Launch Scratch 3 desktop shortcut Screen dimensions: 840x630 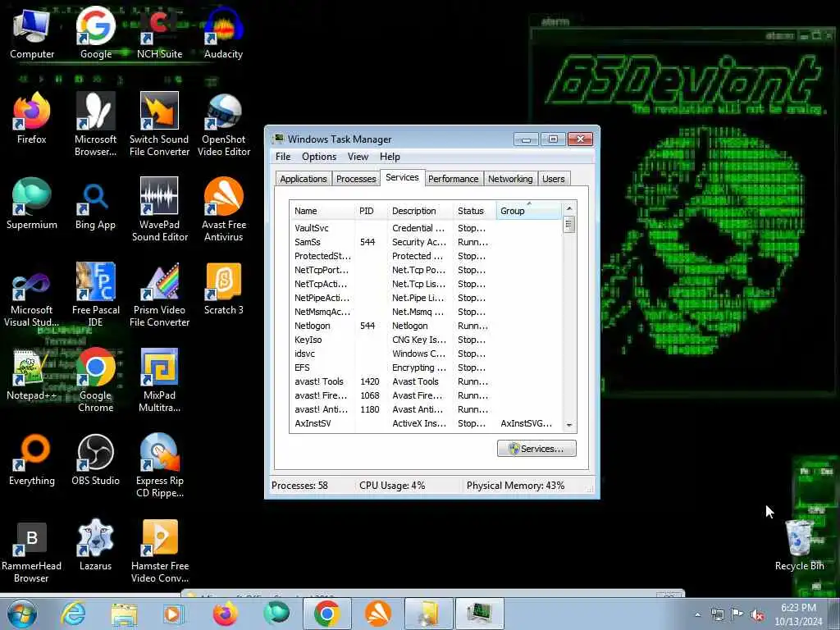[223, 289]
